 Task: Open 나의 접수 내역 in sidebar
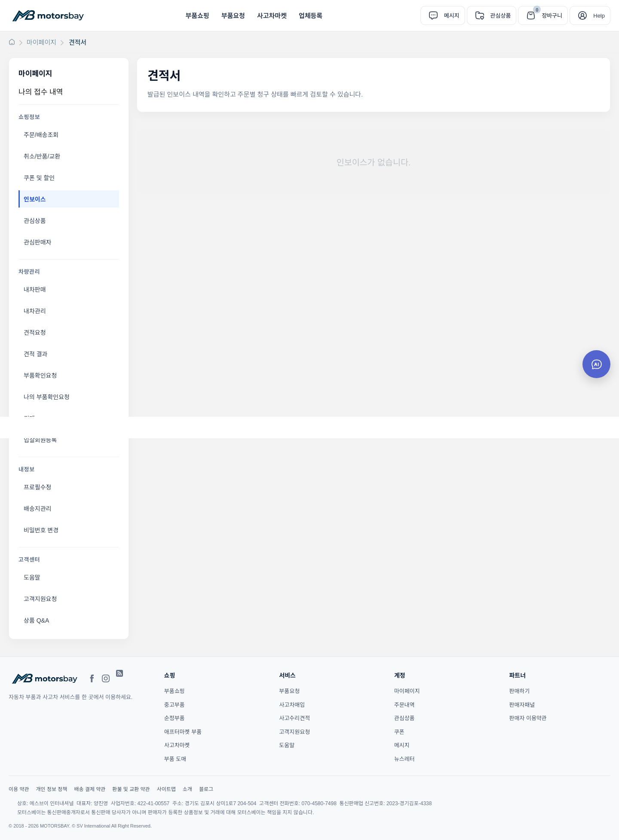[x=40, y=92]
